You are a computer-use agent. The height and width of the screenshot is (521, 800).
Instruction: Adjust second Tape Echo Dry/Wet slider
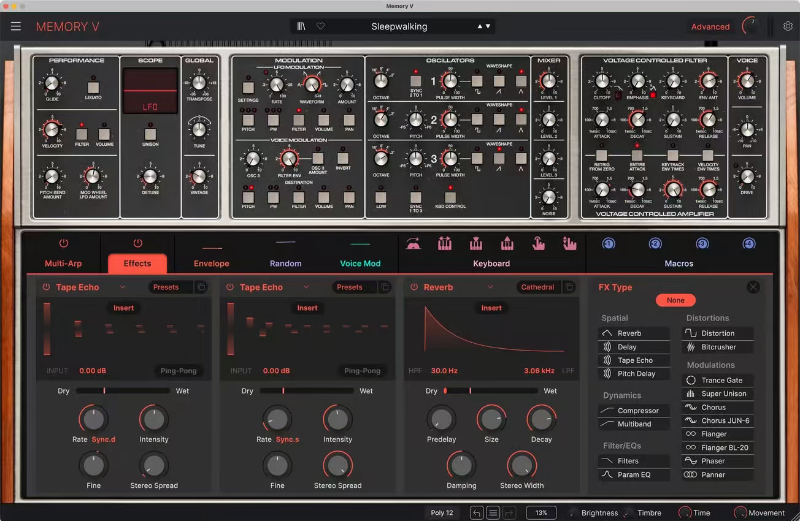(x=306, y=391)
